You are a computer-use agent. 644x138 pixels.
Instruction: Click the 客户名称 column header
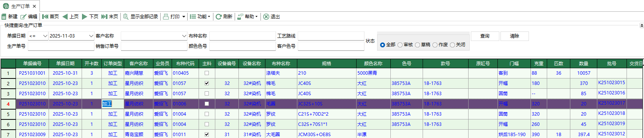click(138, 63)
